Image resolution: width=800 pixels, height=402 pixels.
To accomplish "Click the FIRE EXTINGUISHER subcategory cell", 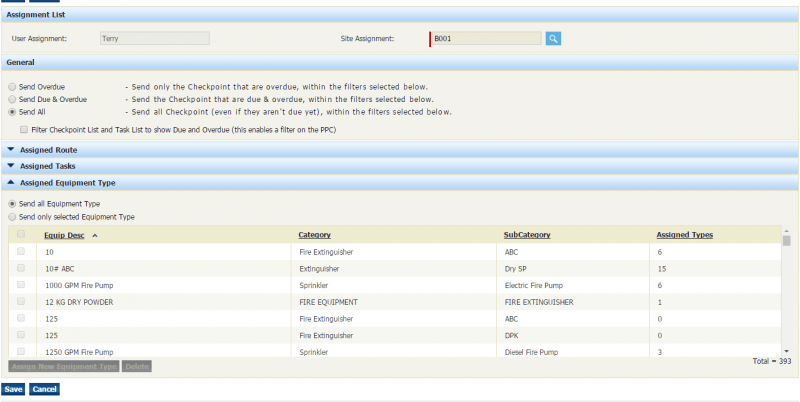I will coord(539,302).
